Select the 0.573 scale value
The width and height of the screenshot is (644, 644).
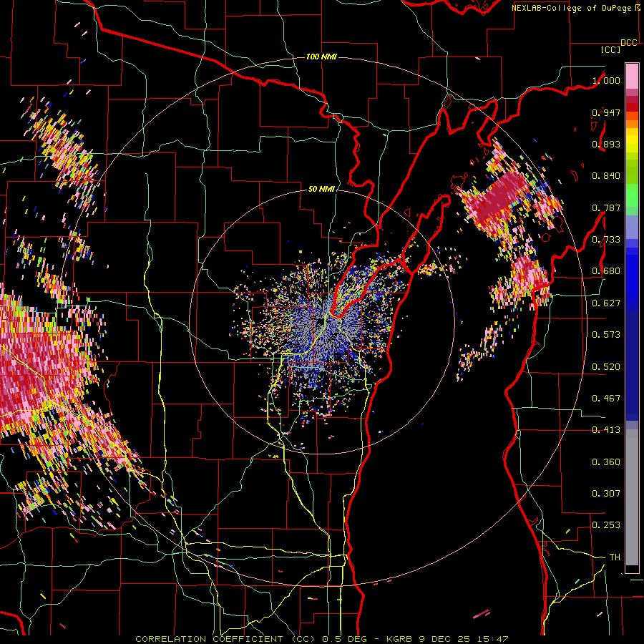pos(606,335)
